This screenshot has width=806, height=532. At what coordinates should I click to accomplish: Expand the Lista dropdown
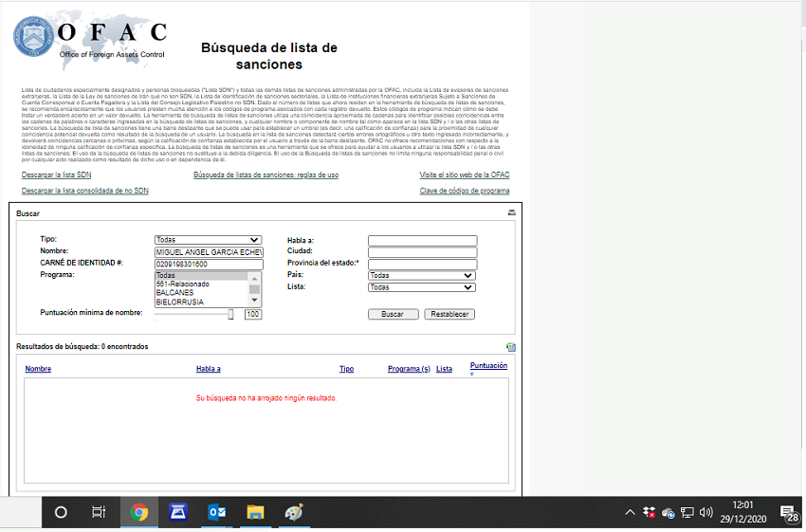click(421, 286)
